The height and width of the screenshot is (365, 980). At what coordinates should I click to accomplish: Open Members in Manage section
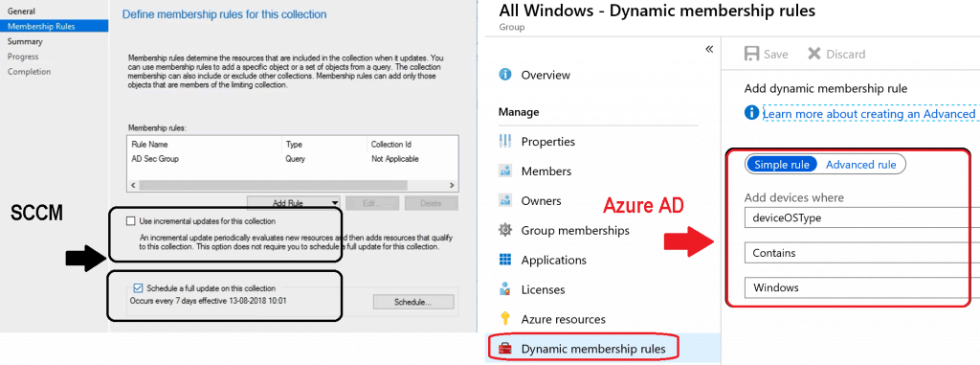click(546, 171)
